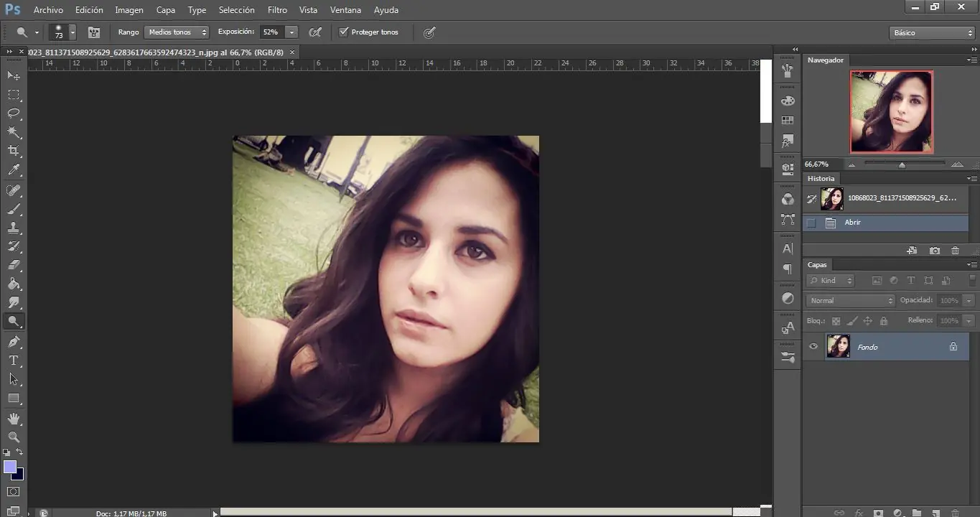Select the Move tool

pyautogui.click(x=14, y=75)
